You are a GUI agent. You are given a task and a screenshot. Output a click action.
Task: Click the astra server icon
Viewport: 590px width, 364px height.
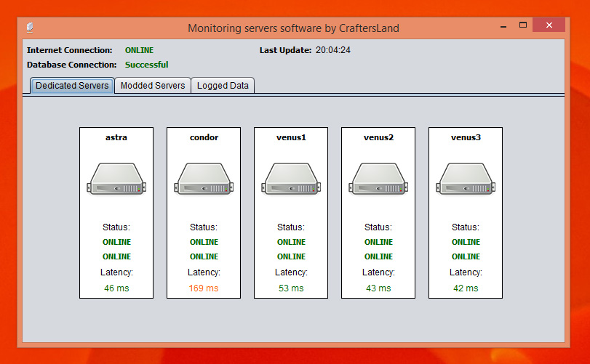click(x=116, y=179)
